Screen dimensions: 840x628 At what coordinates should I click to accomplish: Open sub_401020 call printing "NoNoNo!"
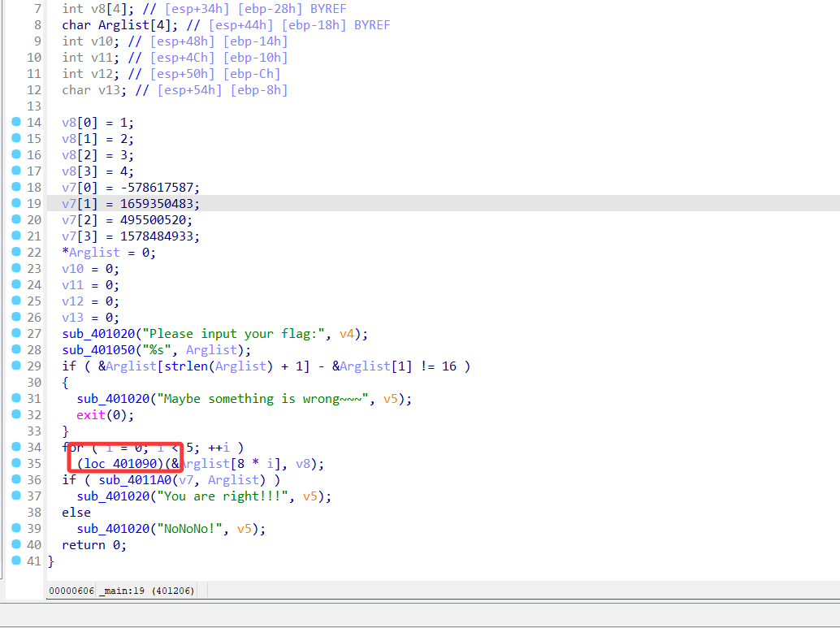coord(113,529)
